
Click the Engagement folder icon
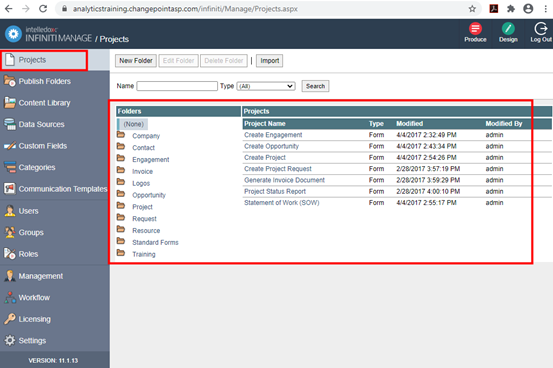[x=121, y=158]
